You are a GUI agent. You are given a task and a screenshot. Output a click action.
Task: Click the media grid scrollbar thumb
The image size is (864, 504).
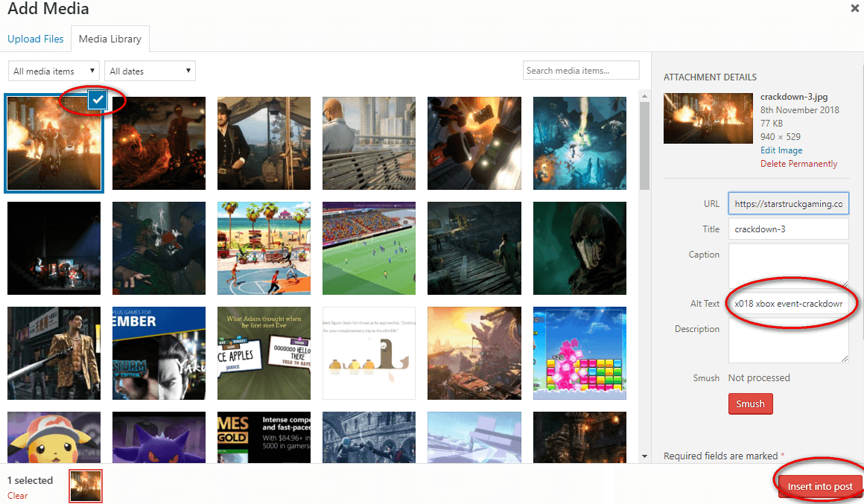point(645,146)
